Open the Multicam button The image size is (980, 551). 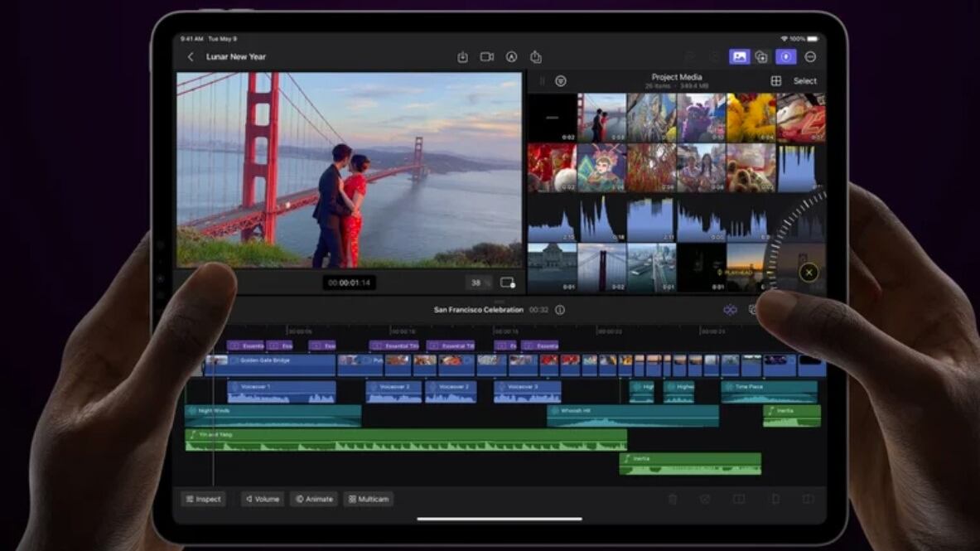(368, 499)
